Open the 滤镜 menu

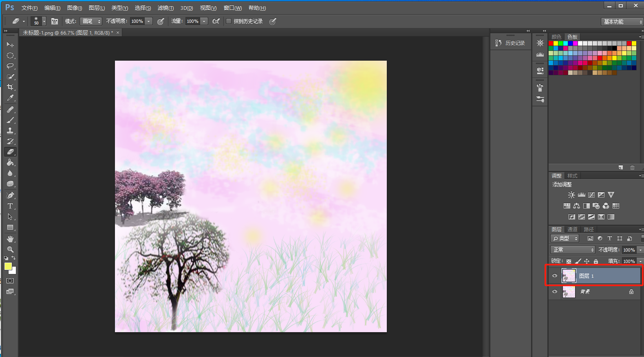165,8
